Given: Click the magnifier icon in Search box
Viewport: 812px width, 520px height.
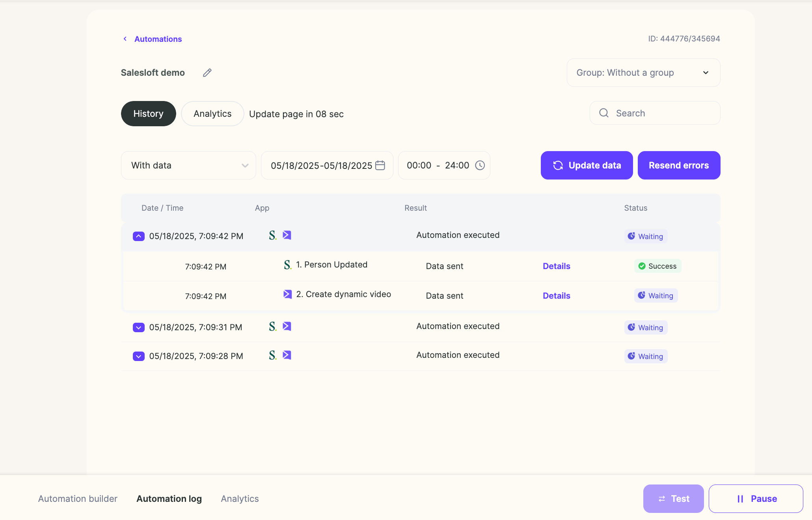Looking at the screenshot, I should tap(604, 113).
